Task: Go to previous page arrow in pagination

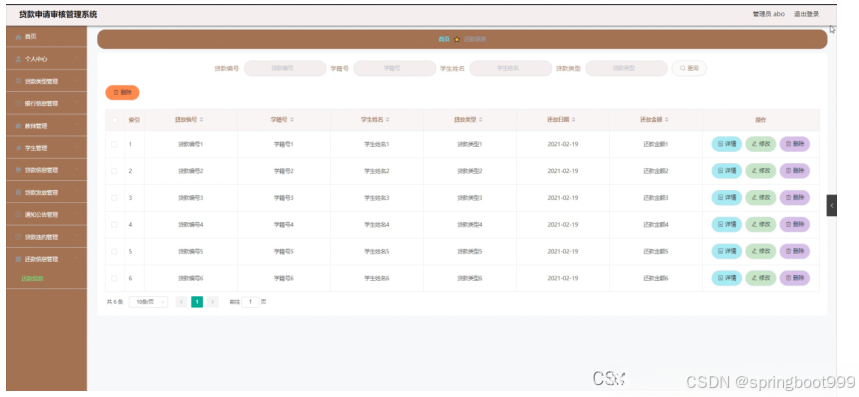Action: (181, 302)
